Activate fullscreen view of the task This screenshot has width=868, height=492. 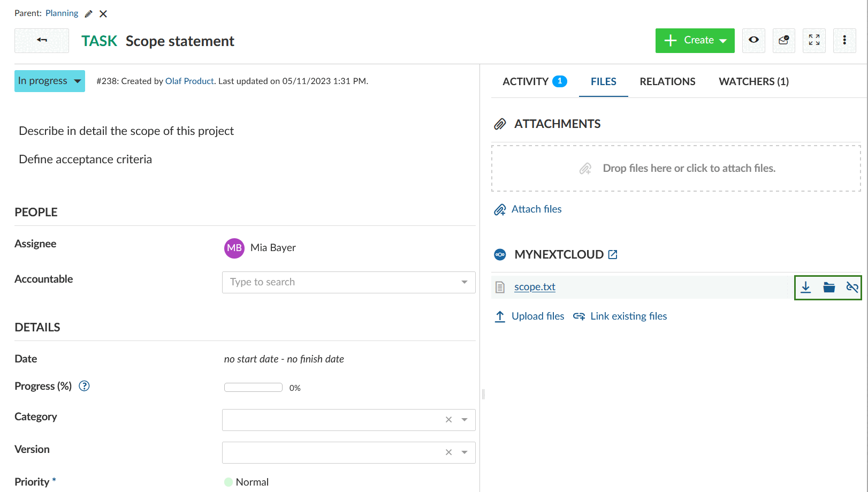pyautogui.click(x=814, y=40)
